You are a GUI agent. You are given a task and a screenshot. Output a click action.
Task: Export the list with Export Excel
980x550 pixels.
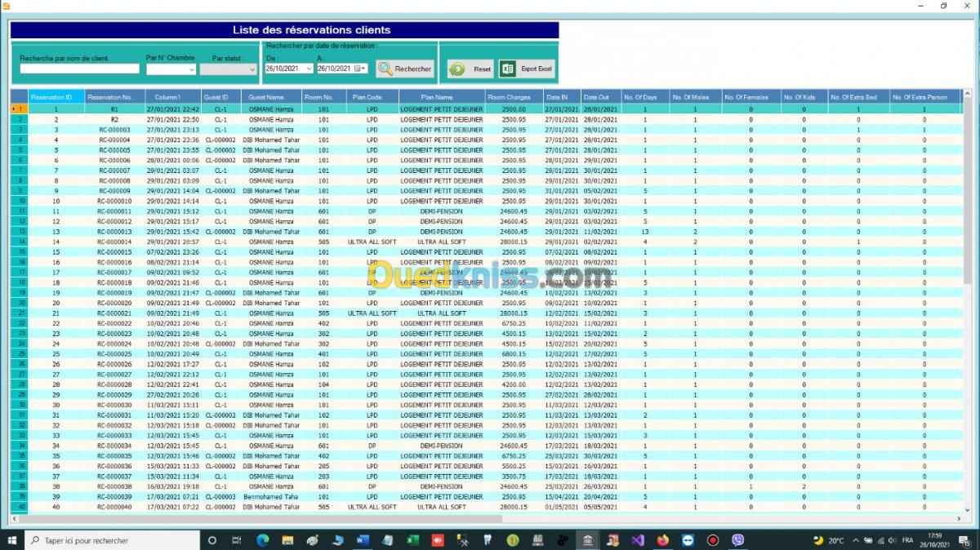point(527,69)
